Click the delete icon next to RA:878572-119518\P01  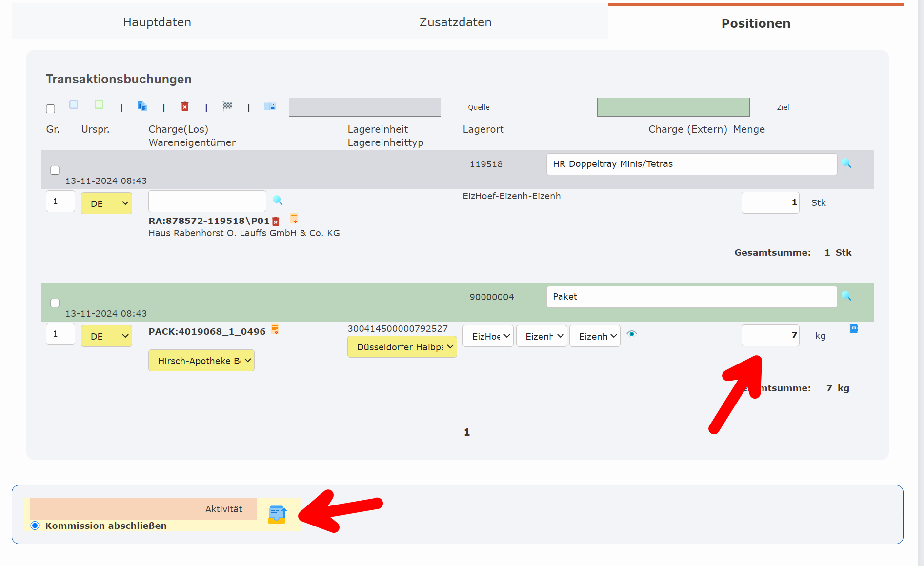point(276,221)
